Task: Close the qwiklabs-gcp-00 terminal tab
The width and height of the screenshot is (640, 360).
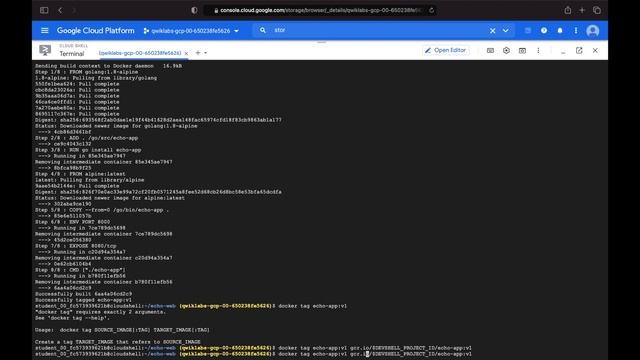Action: (186, 53)
